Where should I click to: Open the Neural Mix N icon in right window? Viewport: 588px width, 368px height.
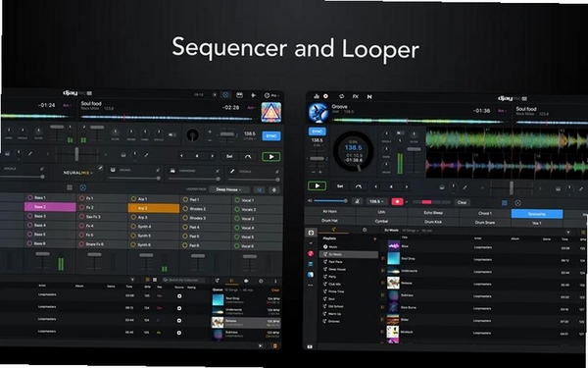[x=369, y=96]
